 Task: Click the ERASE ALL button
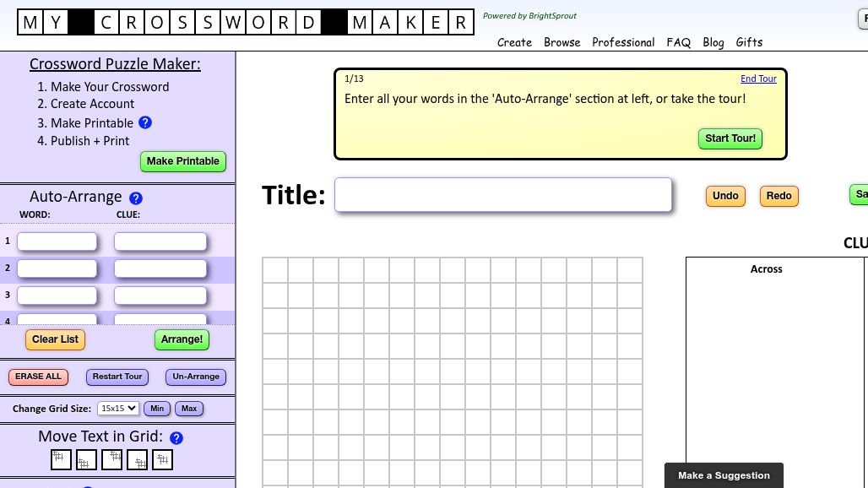tap(38, 377)
